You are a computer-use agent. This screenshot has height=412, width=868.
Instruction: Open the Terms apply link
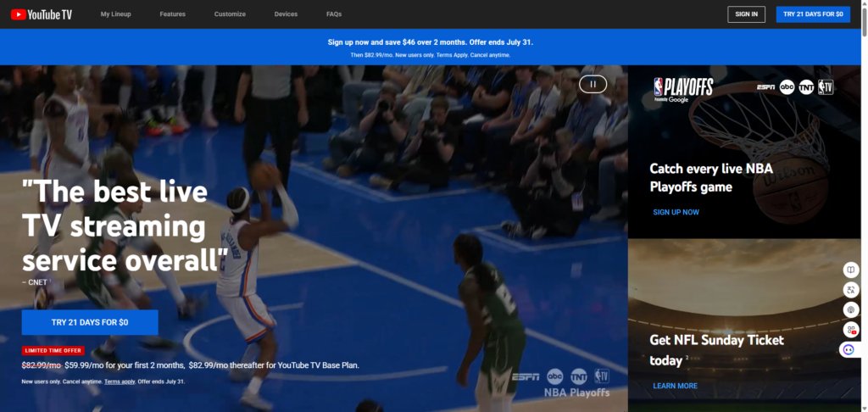point(120,382)
